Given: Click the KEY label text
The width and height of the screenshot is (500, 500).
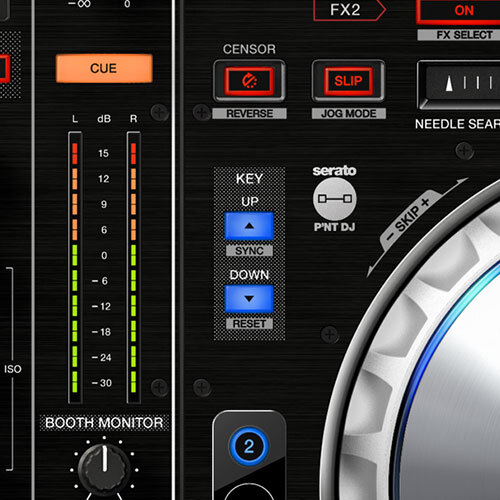Looking at the screenshot, I should point(249,179).
